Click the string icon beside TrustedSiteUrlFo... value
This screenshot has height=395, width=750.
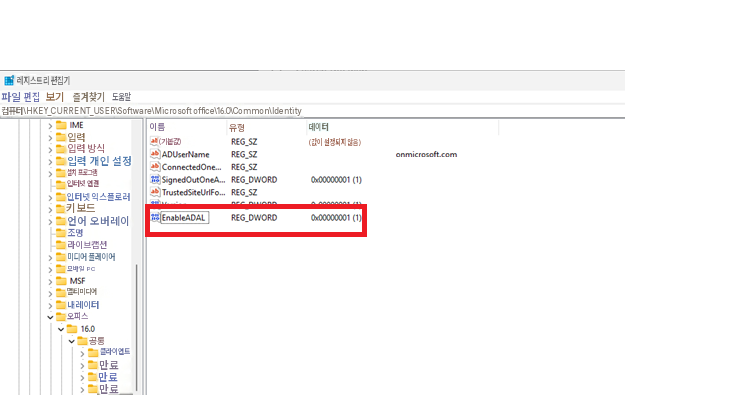tap(154, 192)
